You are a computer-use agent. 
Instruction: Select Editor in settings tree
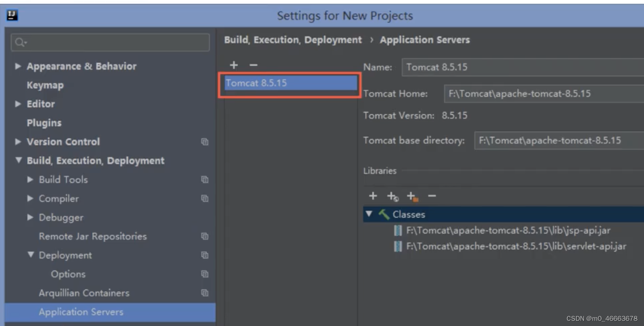(41, 104)
